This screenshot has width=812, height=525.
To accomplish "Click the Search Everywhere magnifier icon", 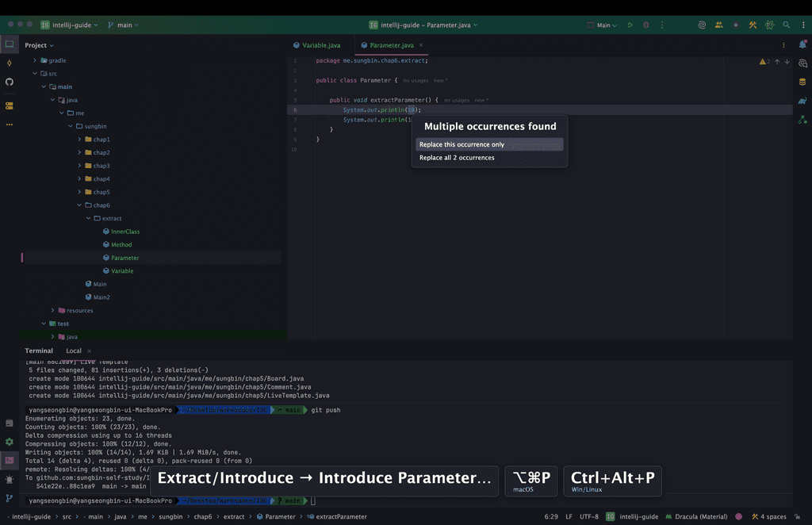I will click(786, 25).
